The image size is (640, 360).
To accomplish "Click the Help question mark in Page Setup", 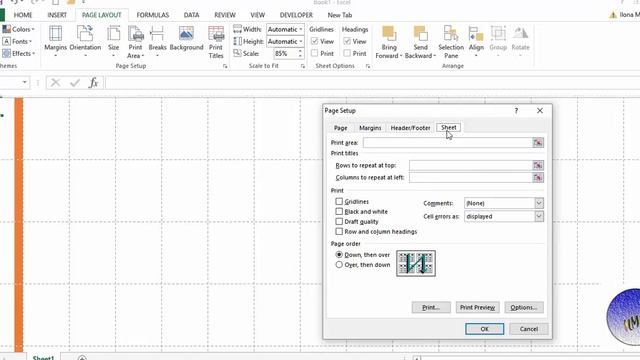I will click(516, 111).
